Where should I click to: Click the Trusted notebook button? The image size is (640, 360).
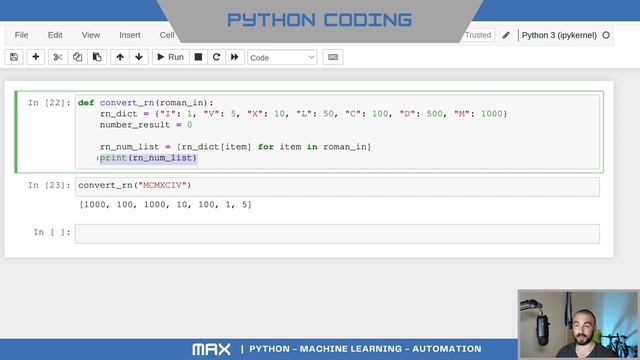478,35
